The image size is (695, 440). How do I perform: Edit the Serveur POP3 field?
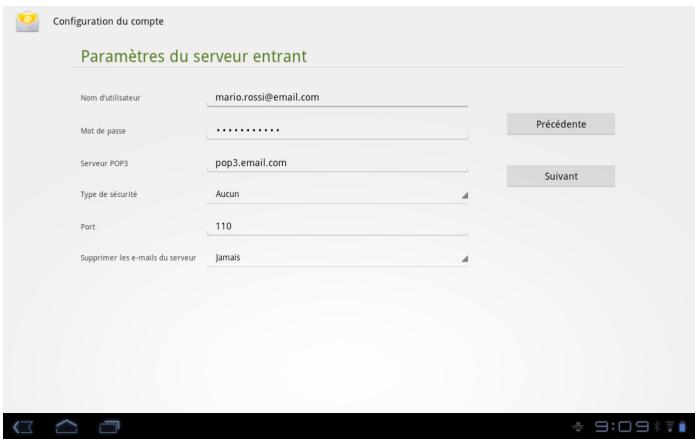(x=337, y=163)
